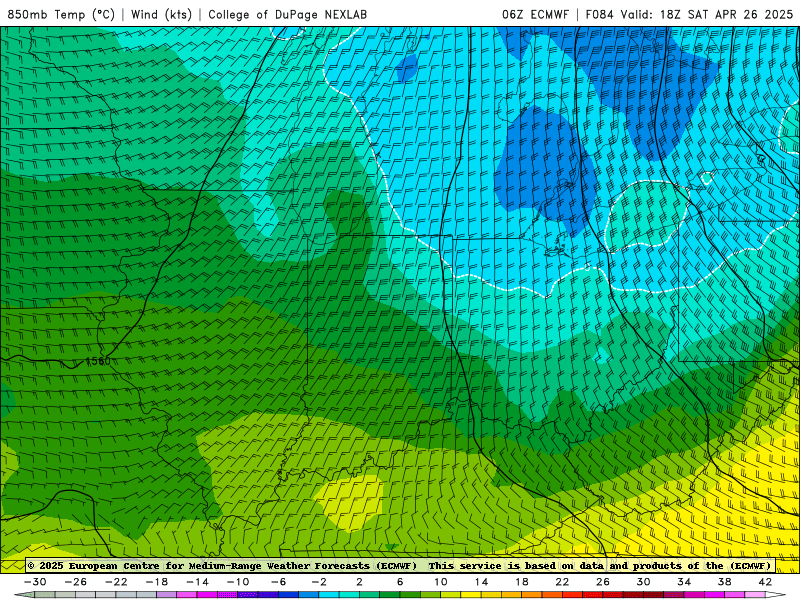This screenshot has width=800, height=600.
Task: Click the 'Wind (kts)' header label
Action: (161, 15)
